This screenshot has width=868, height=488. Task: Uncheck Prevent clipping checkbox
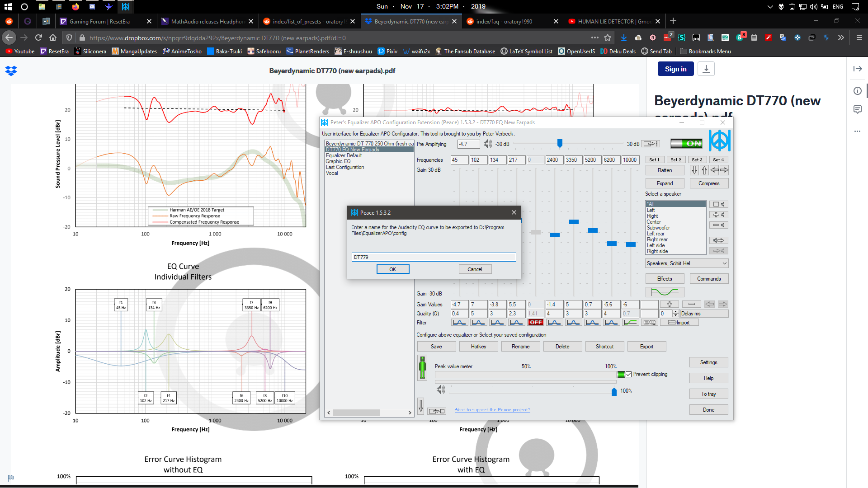click(628, 374)
